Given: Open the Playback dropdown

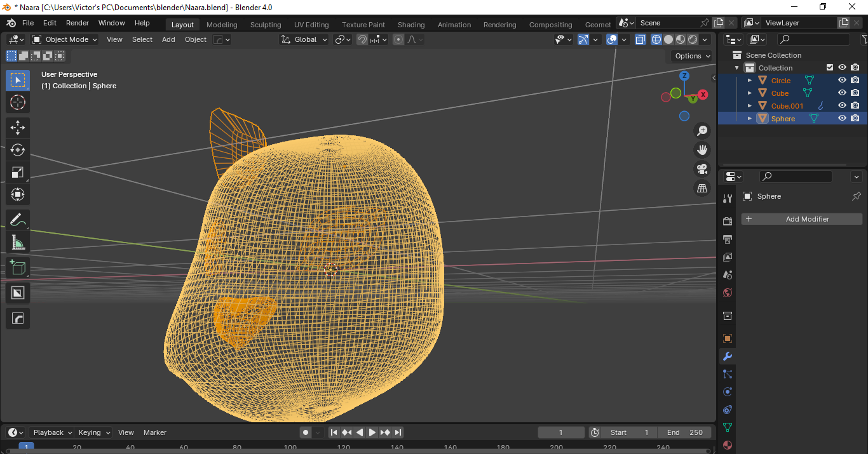Looking at the screenshot, I should [51, 432].
